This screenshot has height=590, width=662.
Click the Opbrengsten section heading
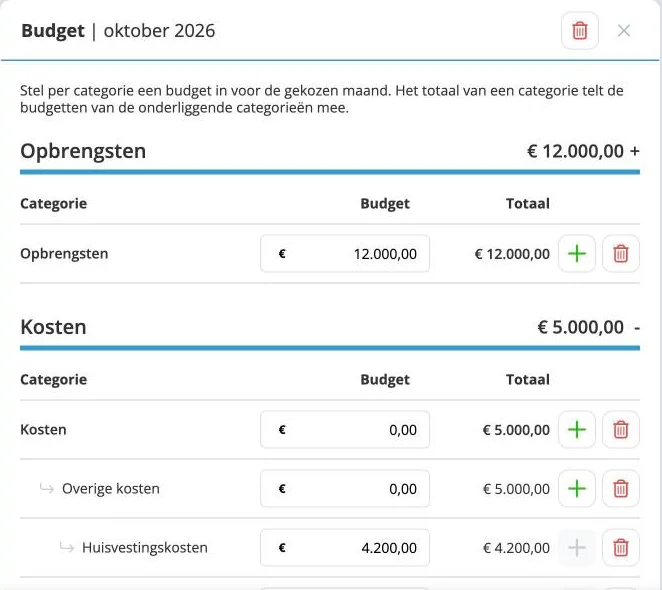pos(83,151)
